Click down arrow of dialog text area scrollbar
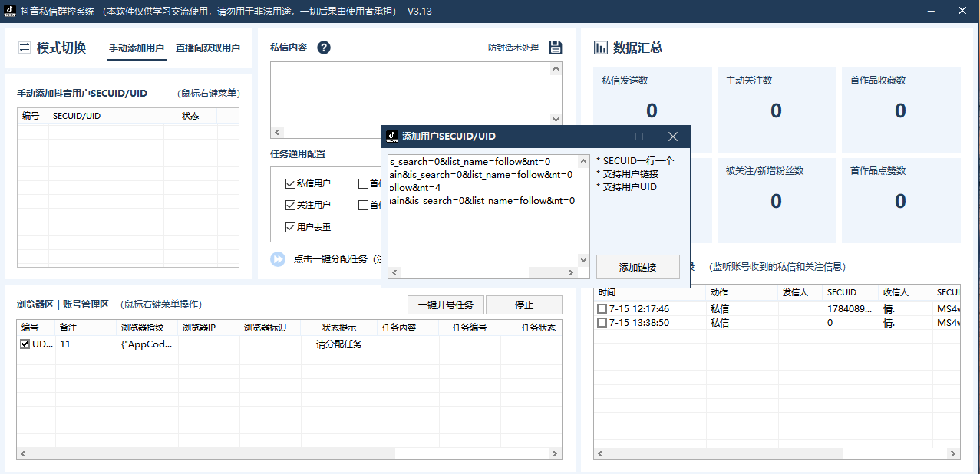Image resolution: width=980 pixels, height=474 pixels. tap(583, 261)
